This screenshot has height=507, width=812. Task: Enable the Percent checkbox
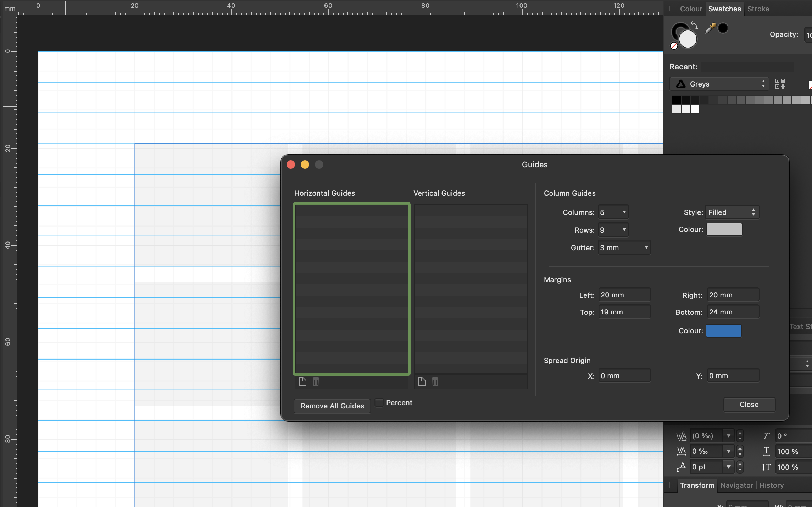point(379,402)
